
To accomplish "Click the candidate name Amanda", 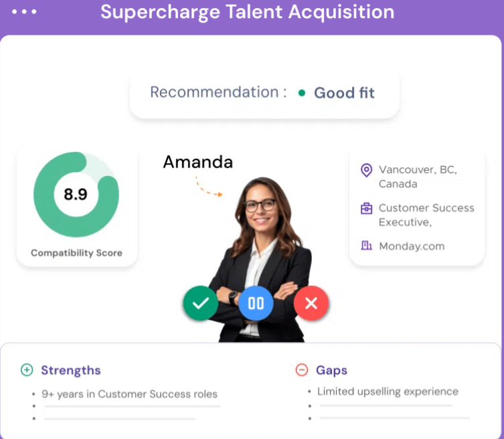I will [x=198, y=162].
